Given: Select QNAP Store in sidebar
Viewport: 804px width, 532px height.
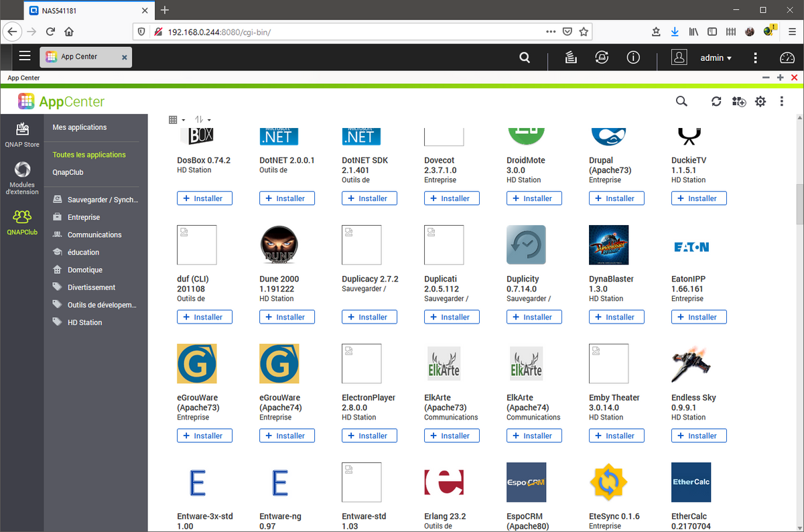Looking at the screenshot, I should (x=22, y=135).
